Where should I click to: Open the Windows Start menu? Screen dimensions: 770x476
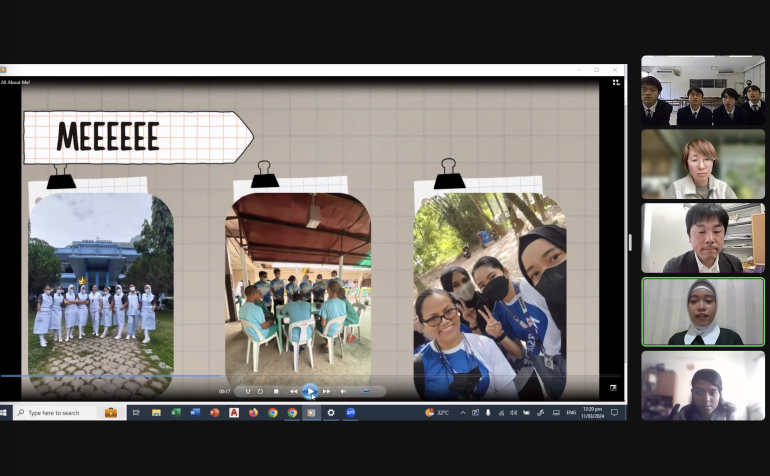[4, 413]
